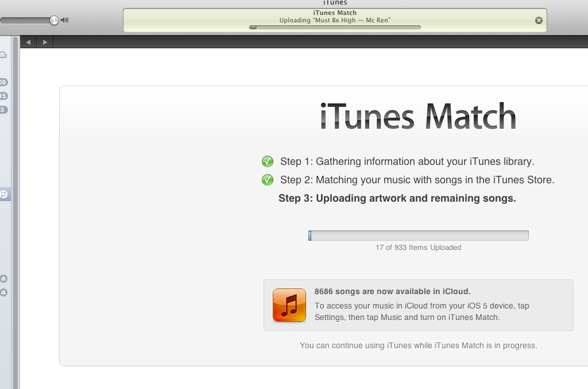Click the sidebar vertical scrollbar
Screen dimensions: 588x389
tap(16, 213)
